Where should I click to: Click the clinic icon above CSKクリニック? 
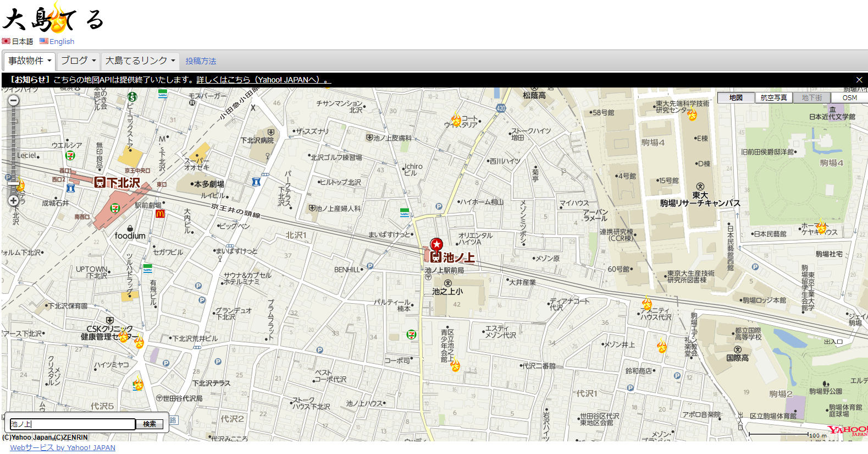tap(110, 320)
